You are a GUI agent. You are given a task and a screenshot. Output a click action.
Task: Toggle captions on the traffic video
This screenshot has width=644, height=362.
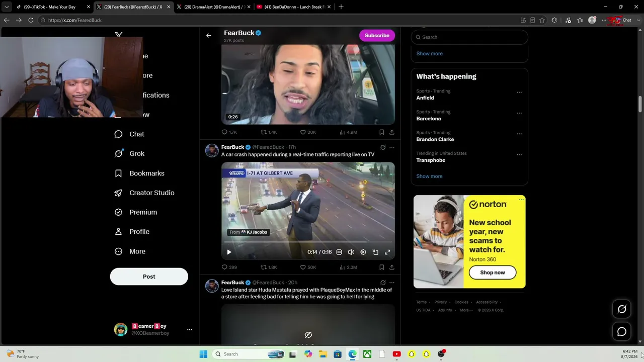339,252
